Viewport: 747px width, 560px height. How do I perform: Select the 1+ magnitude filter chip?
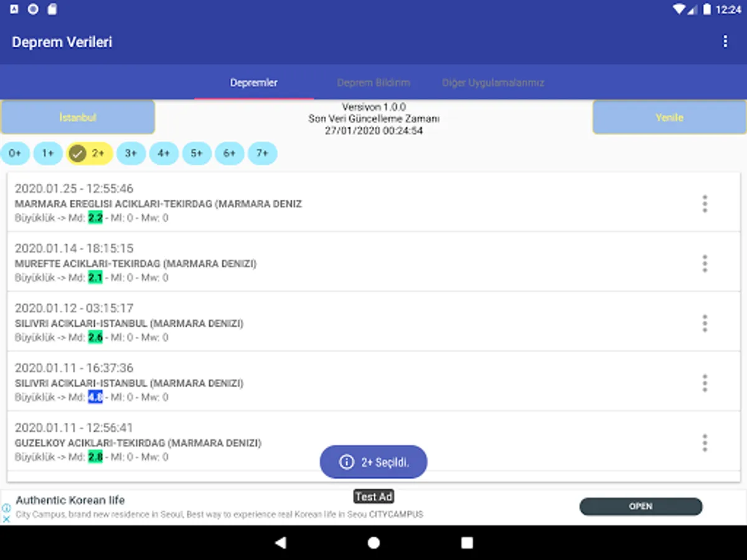48,153
